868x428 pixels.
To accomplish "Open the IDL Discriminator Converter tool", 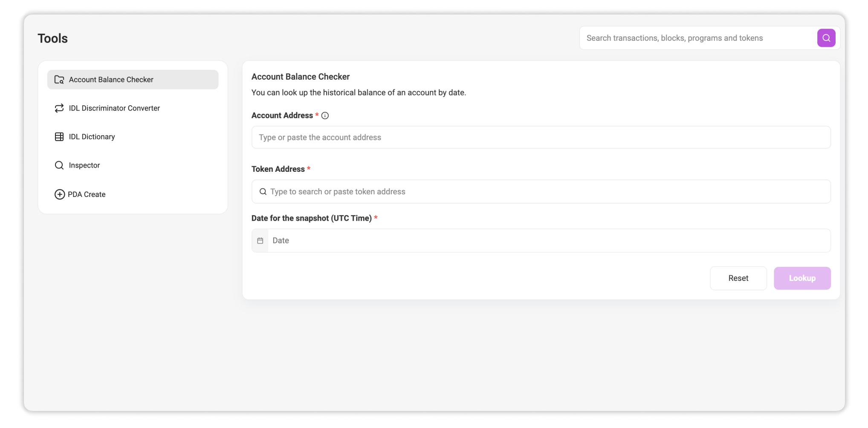I will (x=114, y=108).
